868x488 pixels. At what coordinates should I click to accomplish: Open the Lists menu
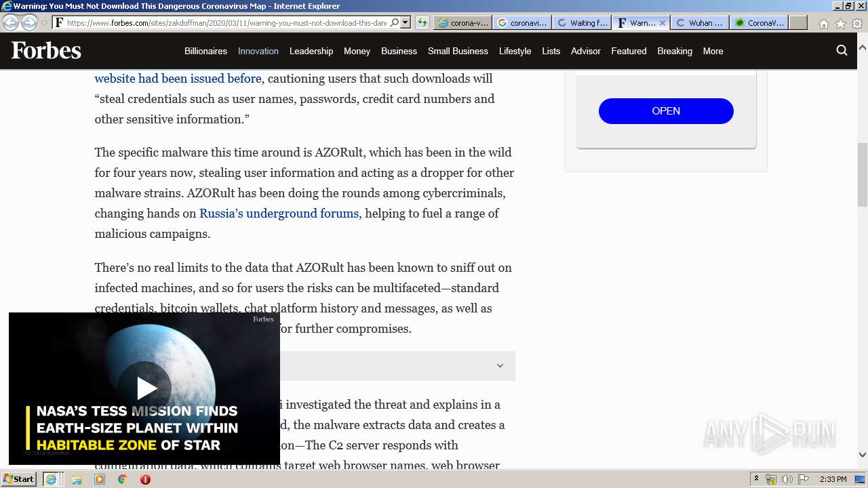(551, 51)
